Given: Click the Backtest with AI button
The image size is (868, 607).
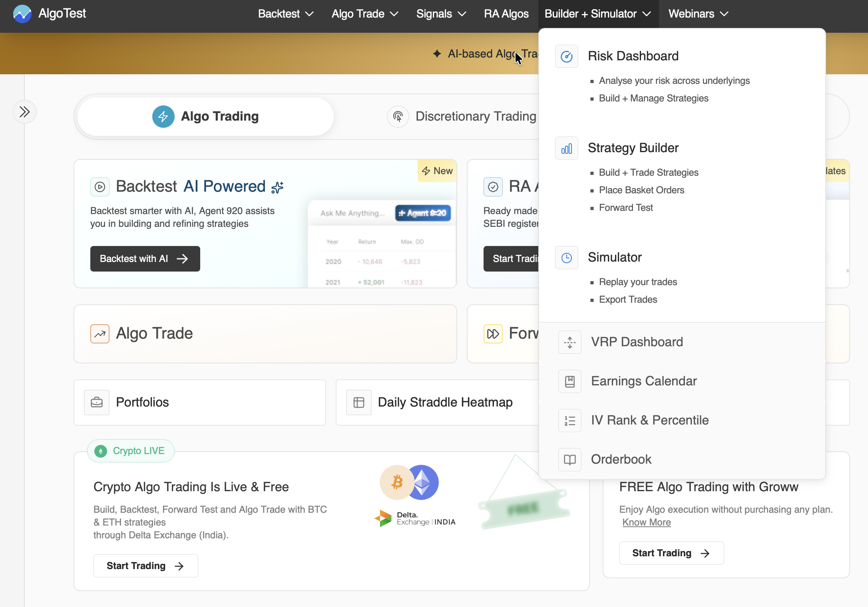Looking at the screenshot, I should [145, 259].
